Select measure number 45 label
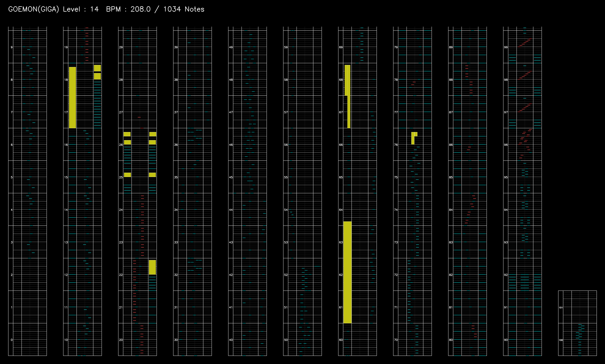The width and height of the screenshot is (605, 364). [231, 177]
